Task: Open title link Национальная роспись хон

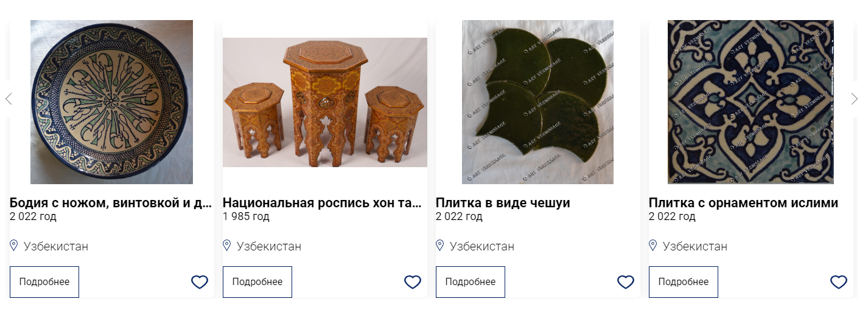Action: tap(322, 203)
